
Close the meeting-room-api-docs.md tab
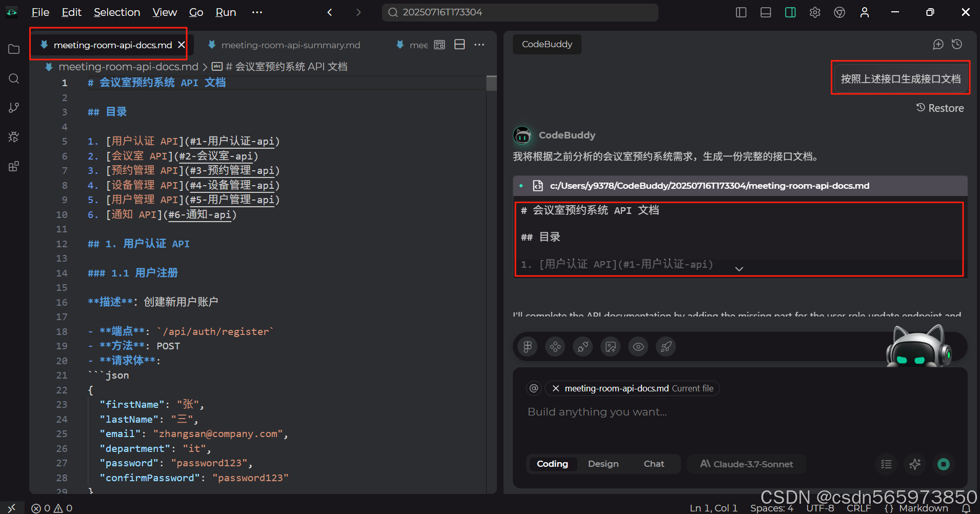click(x=181, y=45)
